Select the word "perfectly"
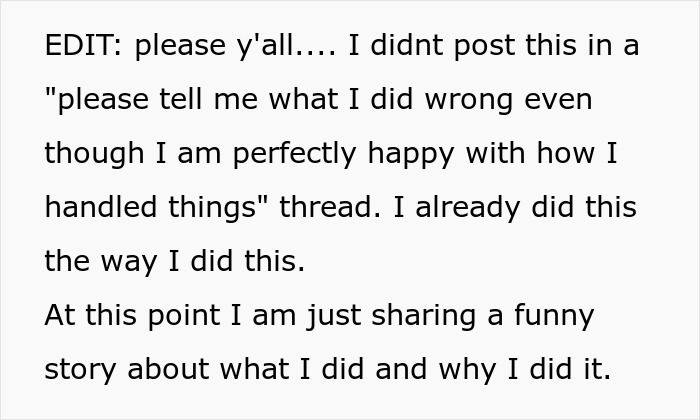The width and height of the screenshot is (700, 420). pyautogui.click(x=295, y=154)
